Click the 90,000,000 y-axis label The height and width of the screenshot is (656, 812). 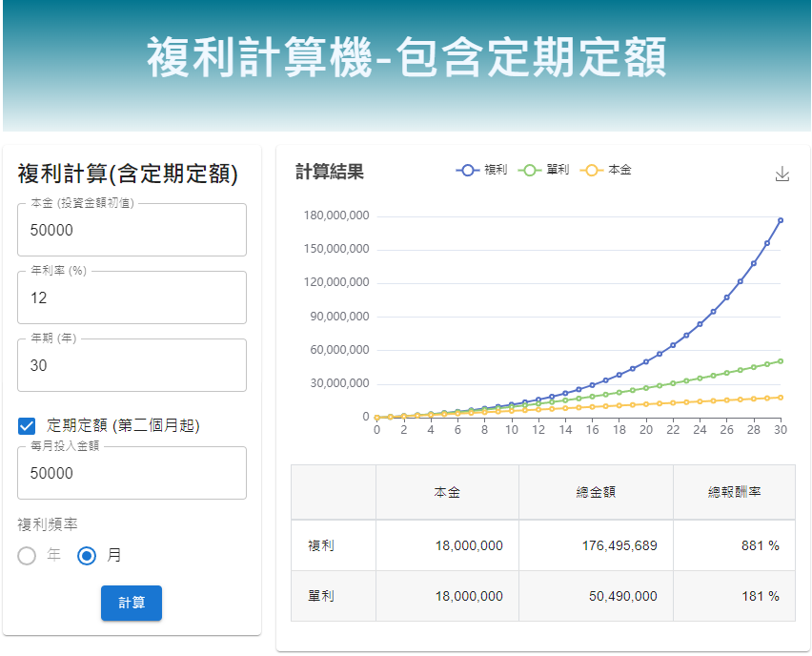339,317
